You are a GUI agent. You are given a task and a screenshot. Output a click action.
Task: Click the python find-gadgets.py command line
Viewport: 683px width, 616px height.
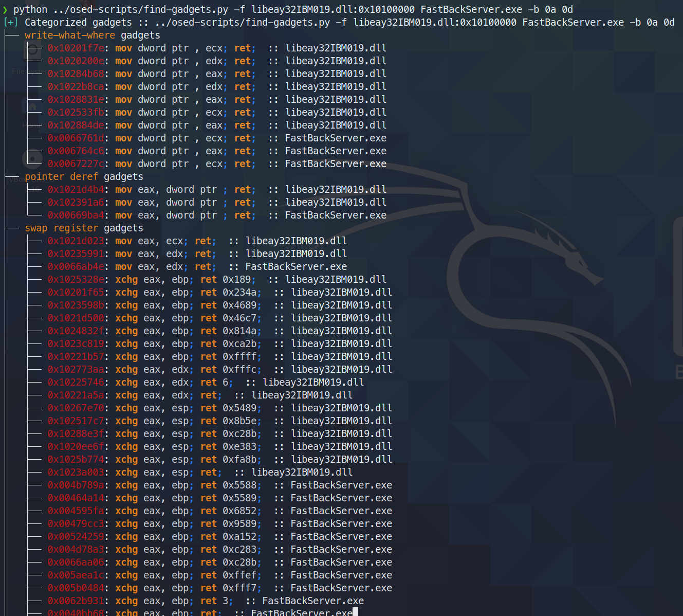pos(293,10)
